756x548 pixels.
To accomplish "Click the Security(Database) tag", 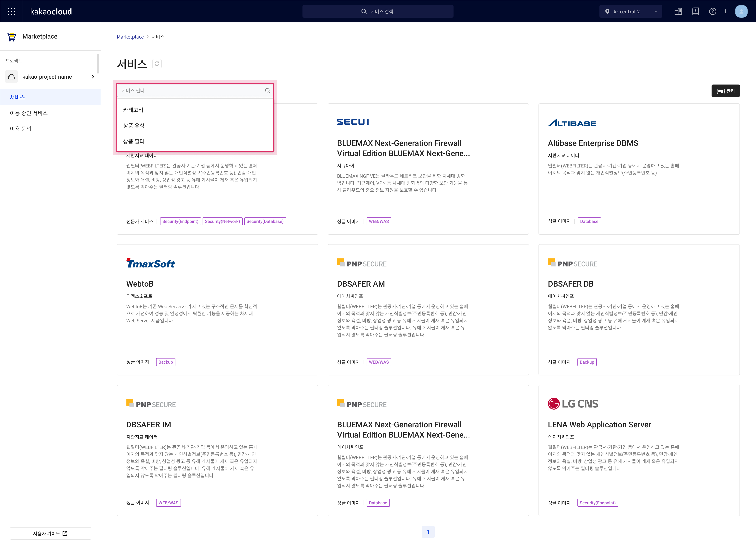I will point(265,221).
